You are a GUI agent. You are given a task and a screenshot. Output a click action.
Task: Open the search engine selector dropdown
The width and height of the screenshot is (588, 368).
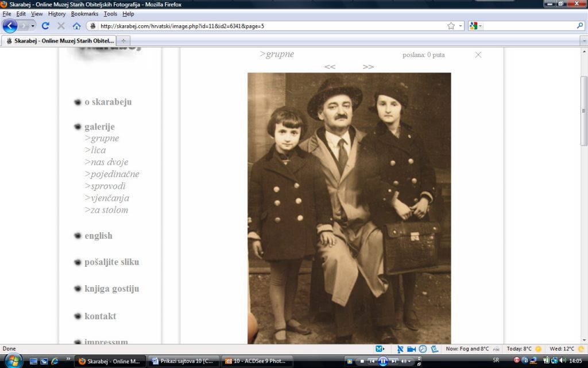click(x=476, y=26)
